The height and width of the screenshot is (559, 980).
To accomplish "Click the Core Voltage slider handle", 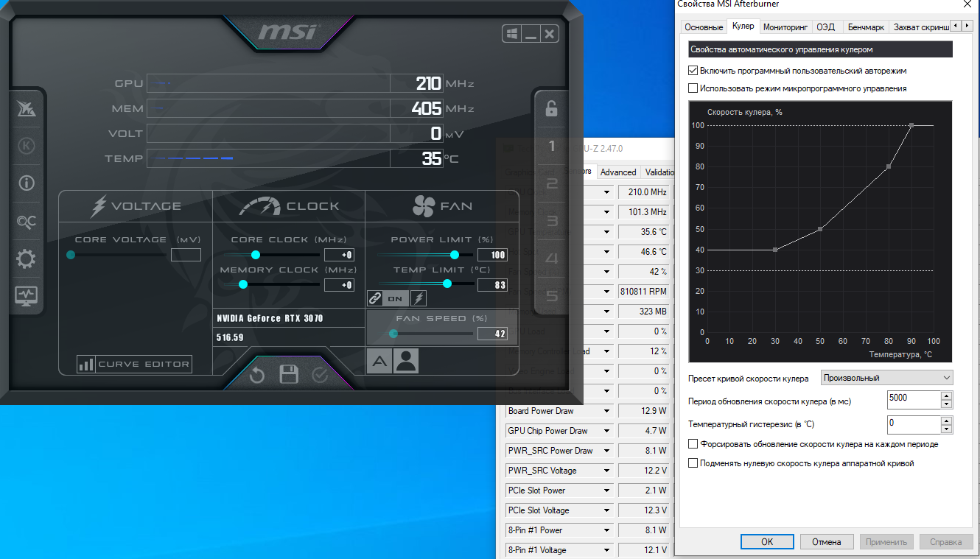I will click(x=71, y=255).
